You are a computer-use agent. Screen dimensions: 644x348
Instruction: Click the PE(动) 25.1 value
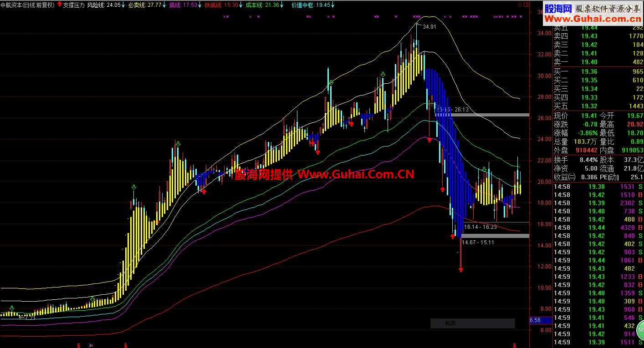click(636, 177)
